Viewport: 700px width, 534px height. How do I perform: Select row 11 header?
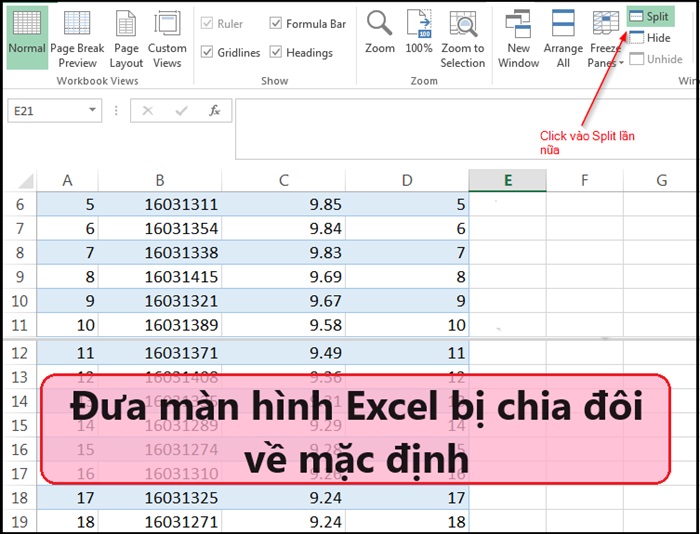pos(20,325)
